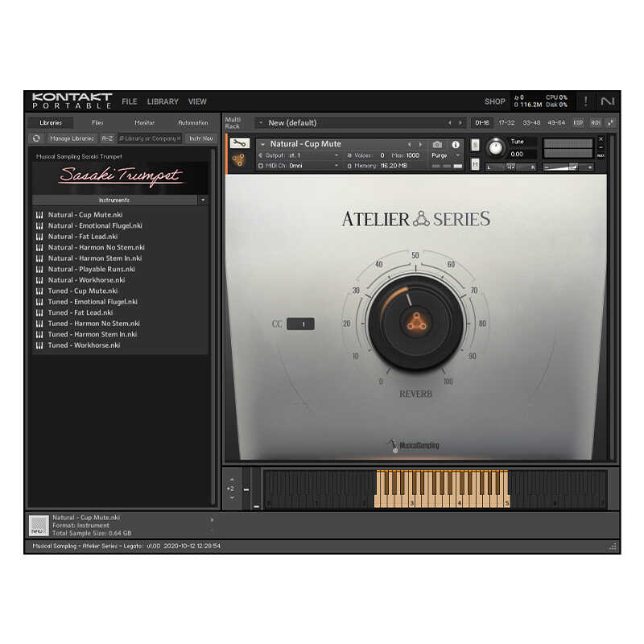Open the KSP script panel button
Image resolution: width=644 pixels, height=644 pixels.
pyautogui.click(x=578, y=123)
